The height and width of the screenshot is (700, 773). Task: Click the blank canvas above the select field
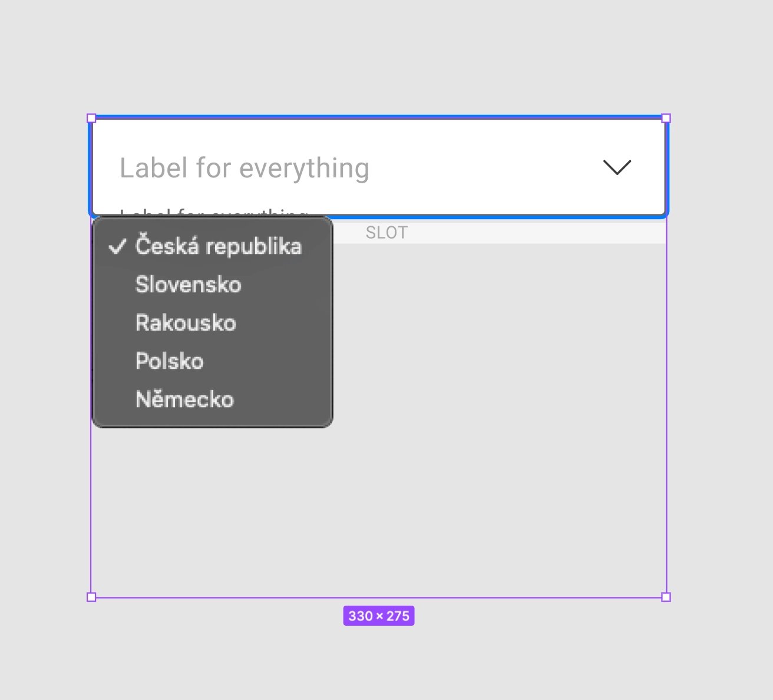click(377, 59)
